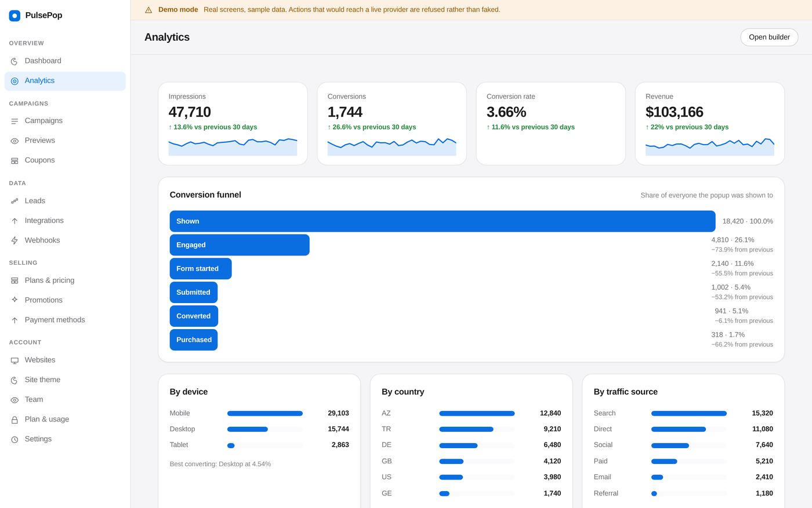Select the Revenue sparkline chart
The width and height of the screenshot is (812, 508).
[x=709, y=147]
